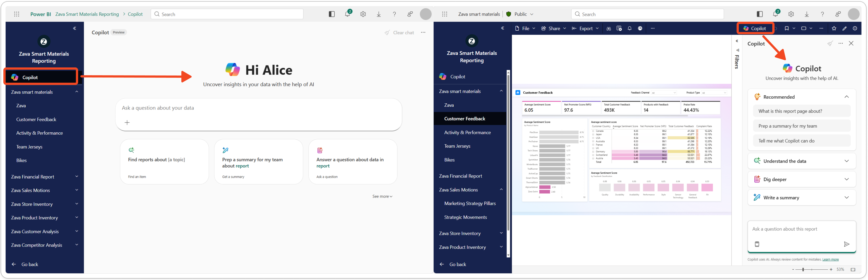Click the set alert bell icon in report toolbar
Image resolution: width=868 pixels, height=280 pixels.
click(629, 29)
